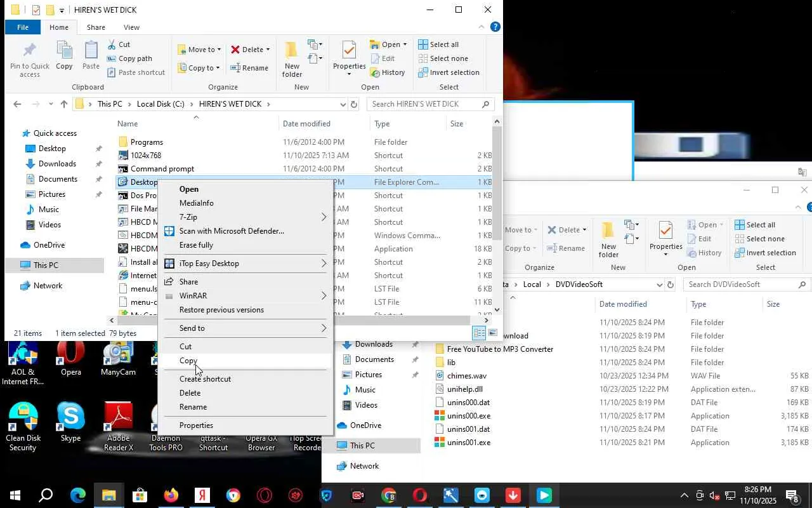Open Microsoft Edge from the taskbar

coord(77,495)
